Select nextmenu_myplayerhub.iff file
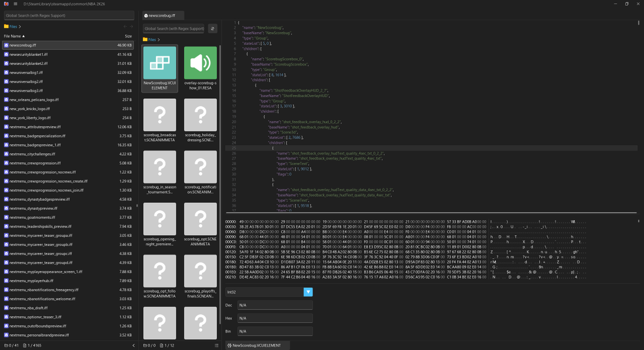Viewport: 644px width, 350px height. pos(69,281)
